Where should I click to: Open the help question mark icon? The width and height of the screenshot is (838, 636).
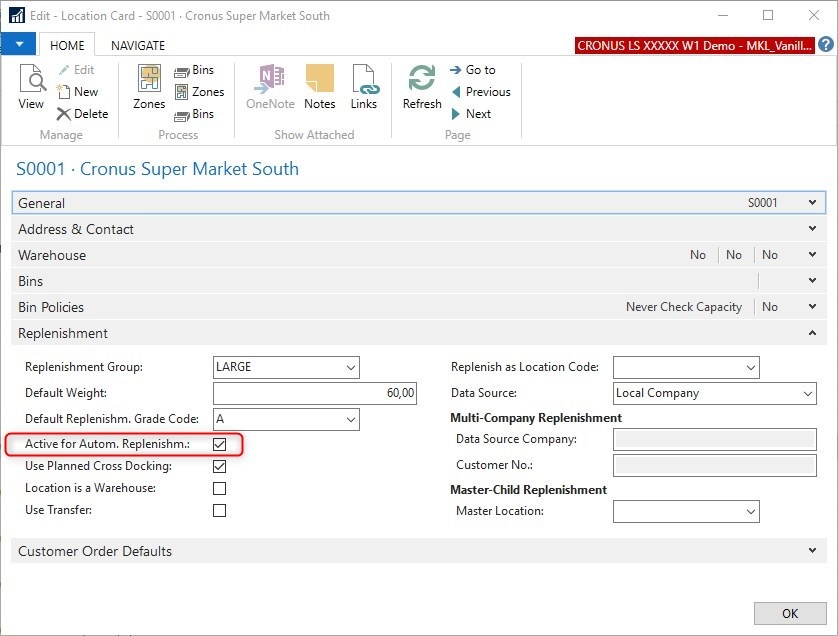pyautogui.click(x=826, y=45)
